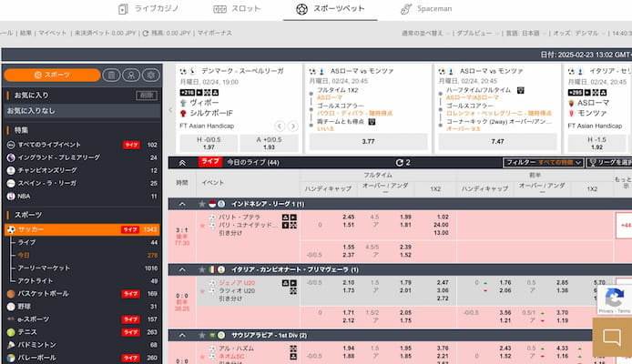Select the 今日 sub-item under サッカー
The width and height of the screenshot is (632, 364).
[24, 256]
